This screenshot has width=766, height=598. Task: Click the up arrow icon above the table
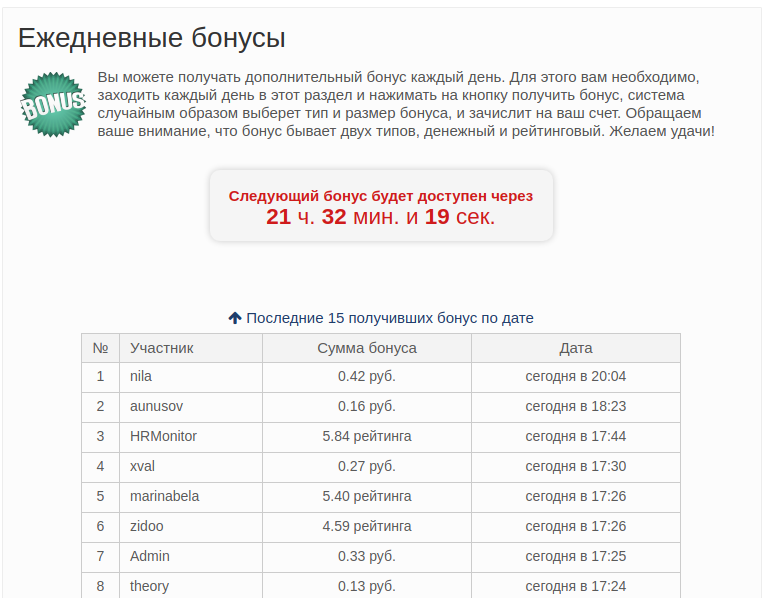[x=235, y=318]
